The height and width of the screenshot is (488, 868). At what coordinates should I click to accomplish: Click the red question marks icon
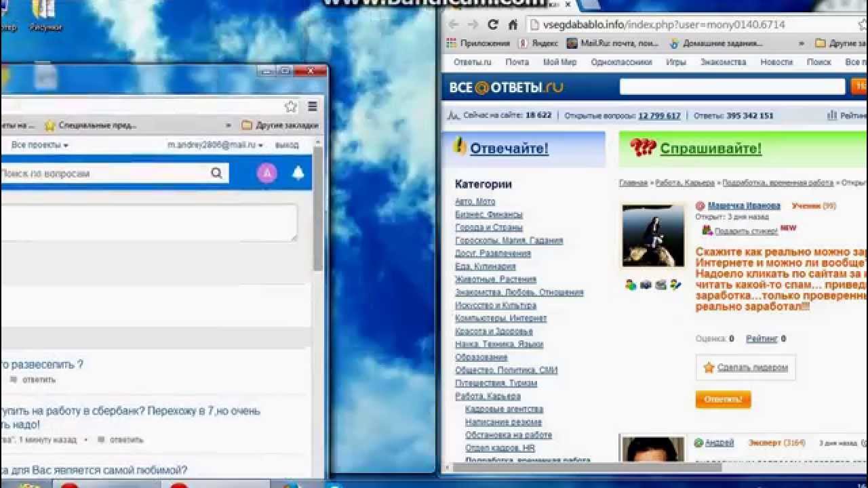coord(642,147)
